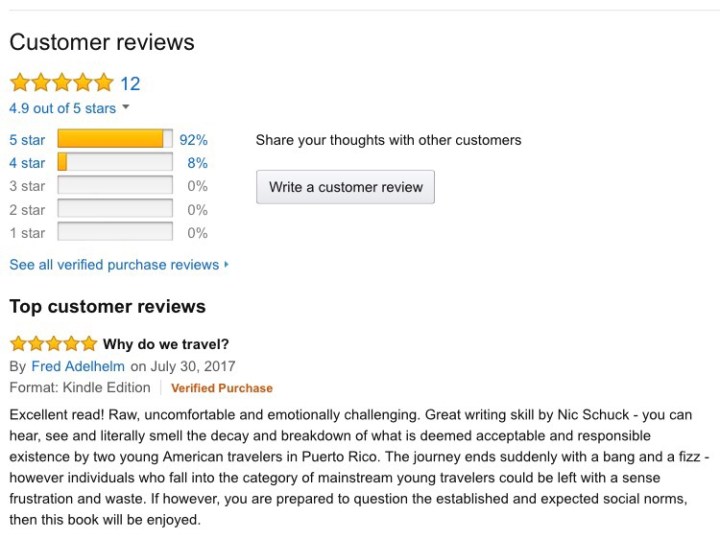Screen dimensions: 720x539
Task: Click the dropdown arrow beside rating summary
Action: (126, 108)
